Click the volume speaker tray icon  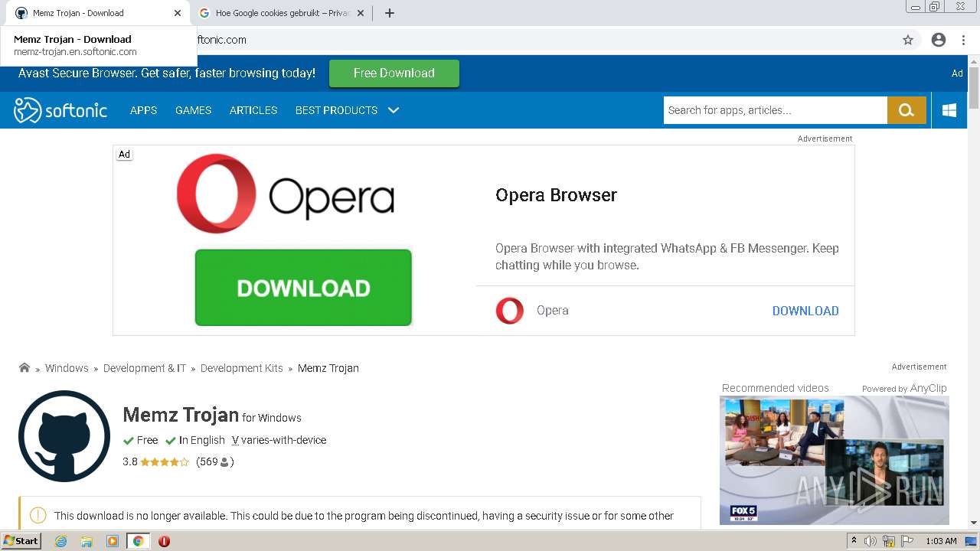871,541
